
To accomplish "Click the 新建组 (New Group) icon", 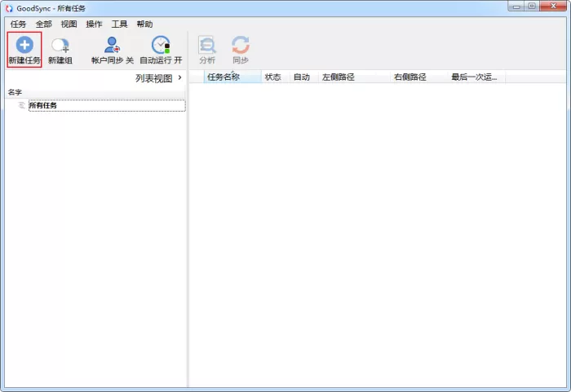I will point(60,46).
